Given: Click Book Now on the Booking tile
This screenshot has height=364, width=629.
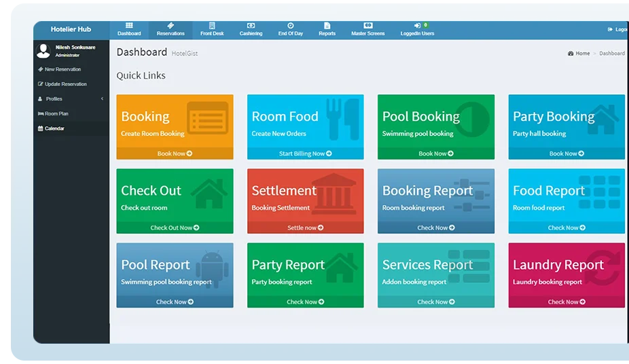Looking at the screenshot, I should pos(175,153).
